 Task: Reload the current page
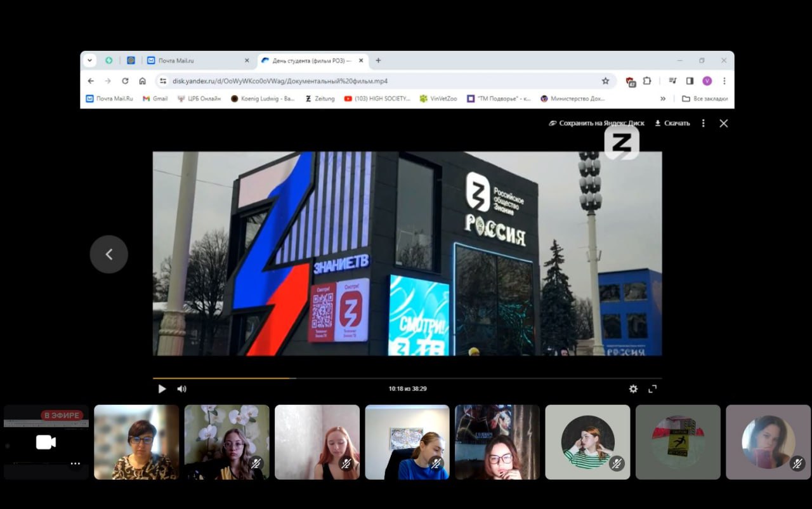pyautogui.click(x=125, y=81)
